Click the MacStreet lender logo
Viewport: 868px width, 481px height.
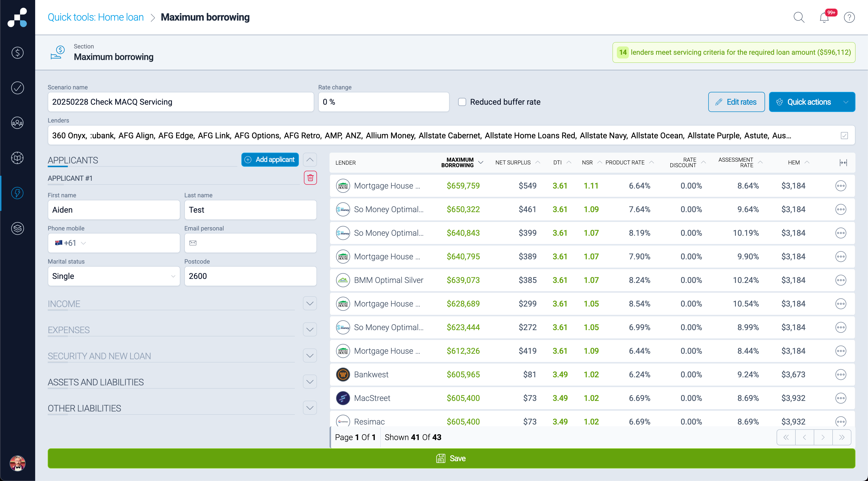click(x=343, y=398)
